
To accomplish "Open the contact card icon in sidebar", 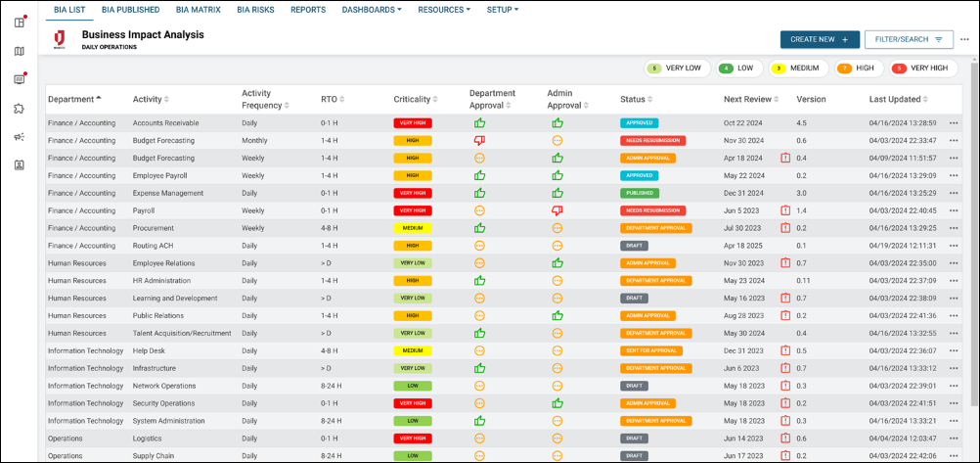I will 20,164.
